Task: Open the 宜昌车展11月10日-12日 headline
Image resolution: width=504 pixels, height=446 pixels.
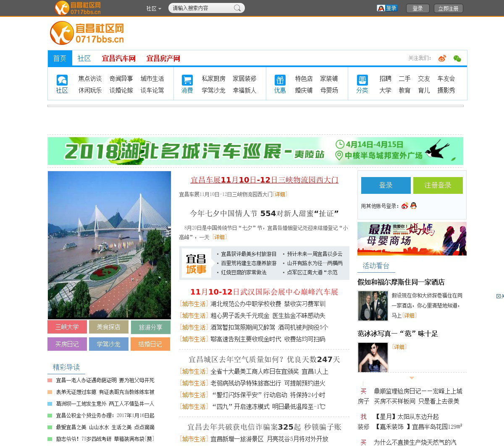Action: [265, 180]
